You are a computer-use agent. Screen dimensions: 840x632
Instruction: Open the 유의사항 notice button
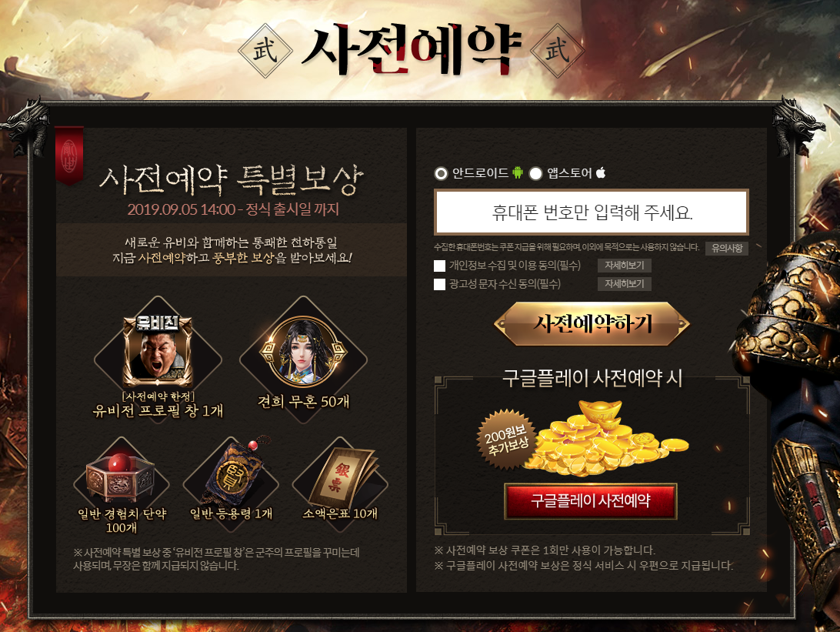[727, 248]
